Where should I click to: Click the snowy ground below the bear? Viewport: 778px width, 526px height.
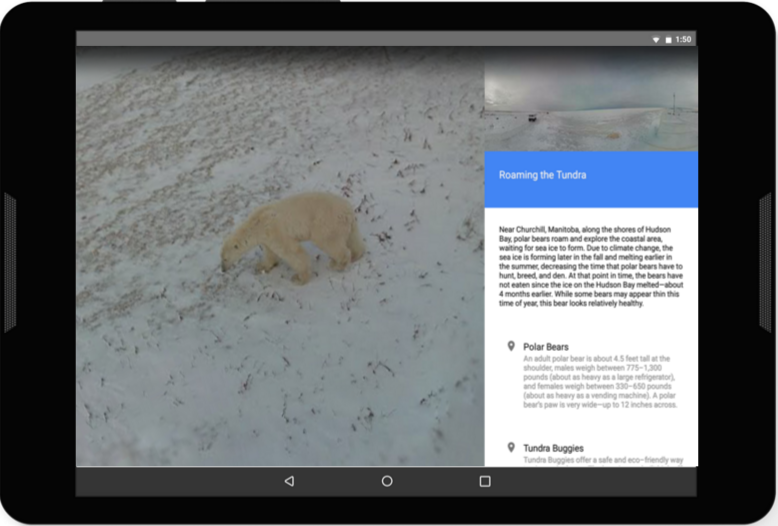280,370
